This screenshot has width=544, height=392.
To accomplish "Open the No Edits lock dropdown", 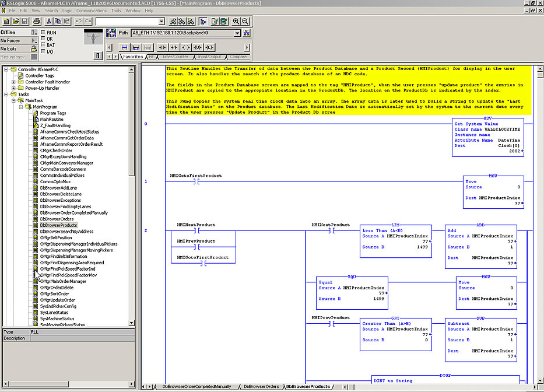I will pos(34,49).
